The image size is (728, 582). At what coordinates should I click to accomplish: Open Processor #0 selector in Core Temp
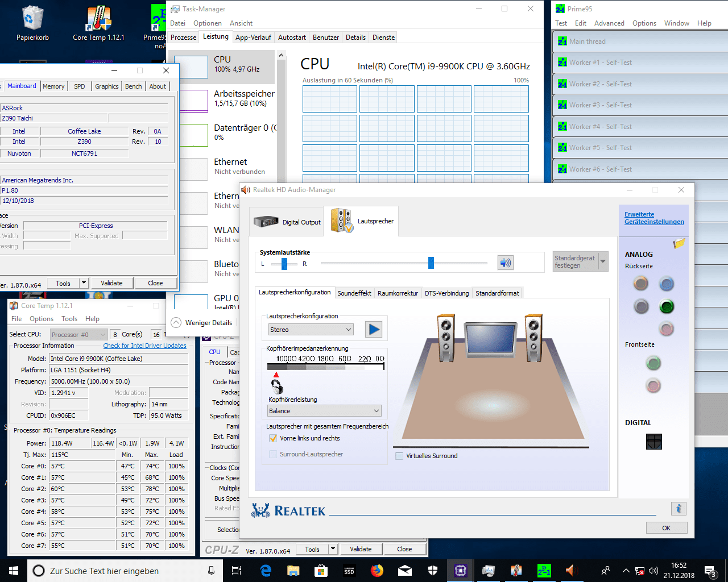coord(78,335)
